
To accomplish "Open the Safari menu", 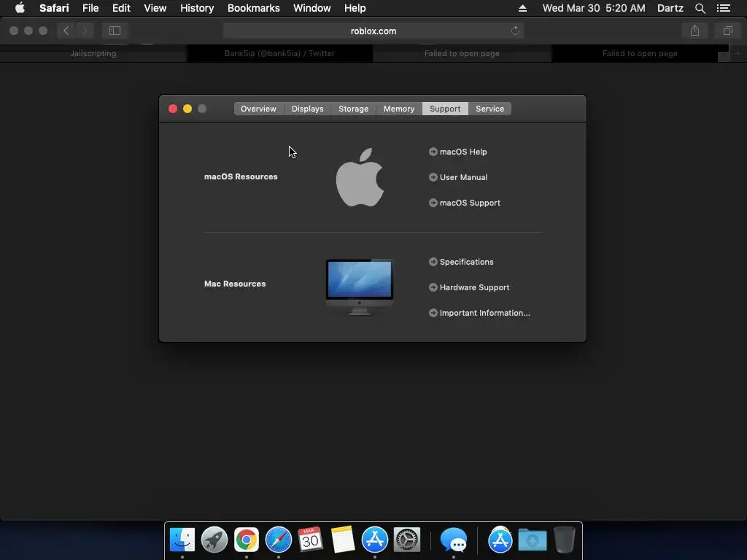I will 54,8.
